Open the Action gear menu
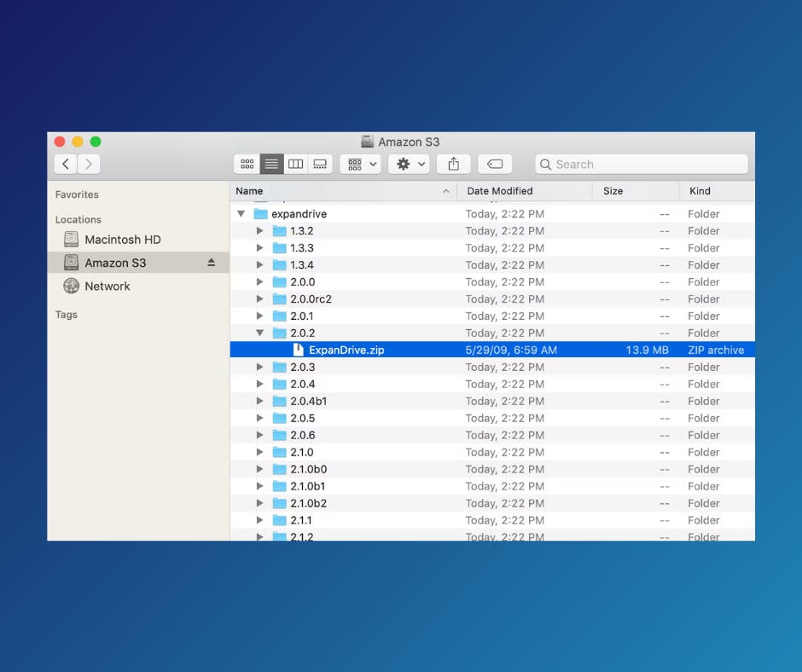Image resolution: width=802 pixels, height=672 pixels. tap(404, 164)
